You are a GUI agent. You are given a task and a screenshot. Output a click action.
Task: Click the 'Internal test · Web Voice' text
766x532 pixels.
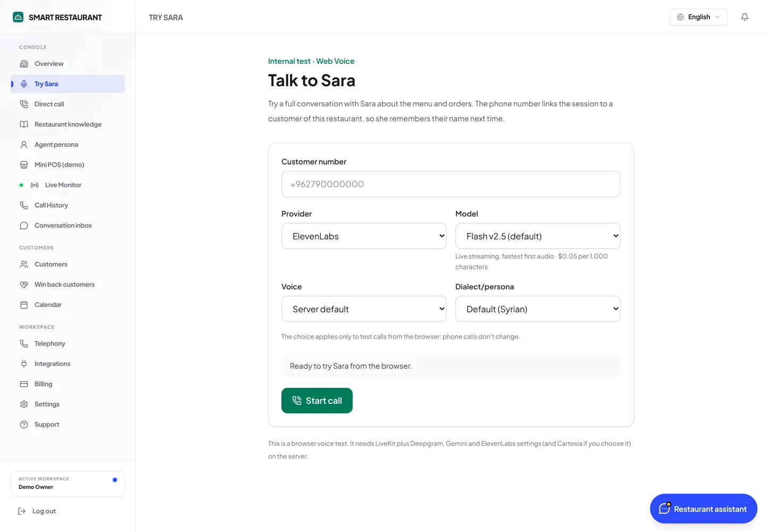pyautogui.click(x=311, y=61)
